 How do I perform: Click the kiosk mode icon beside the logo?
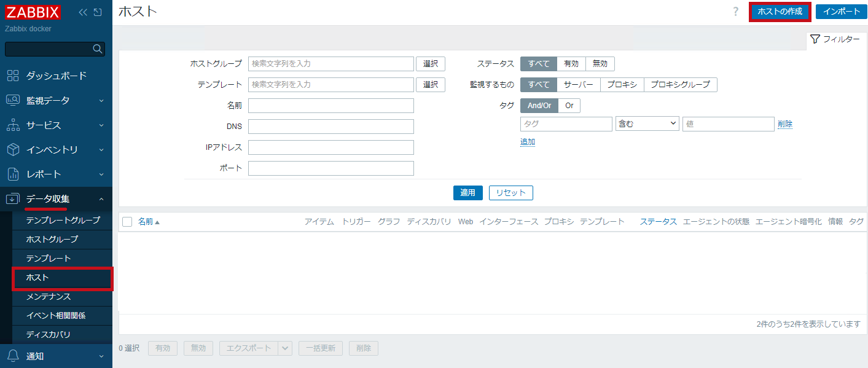(98, 12)
